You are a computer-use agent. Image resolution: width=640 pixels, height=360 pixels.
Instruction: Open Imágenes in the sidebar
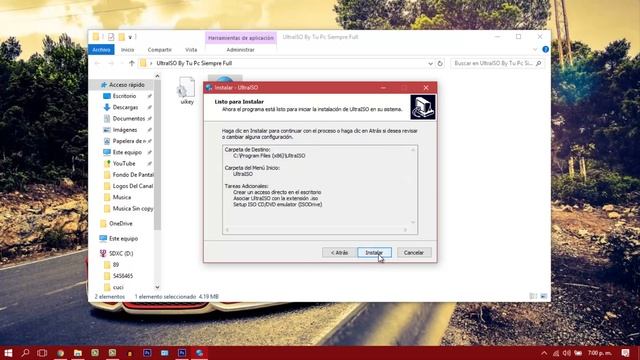click(124, 130)
